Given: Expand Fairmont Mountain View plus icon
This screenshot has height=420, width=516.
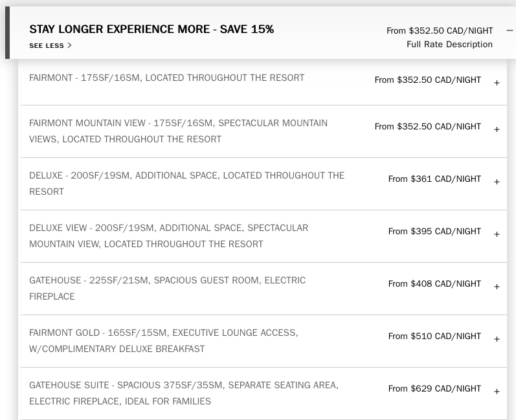Looking at the screenshot, I should (497, 129).
